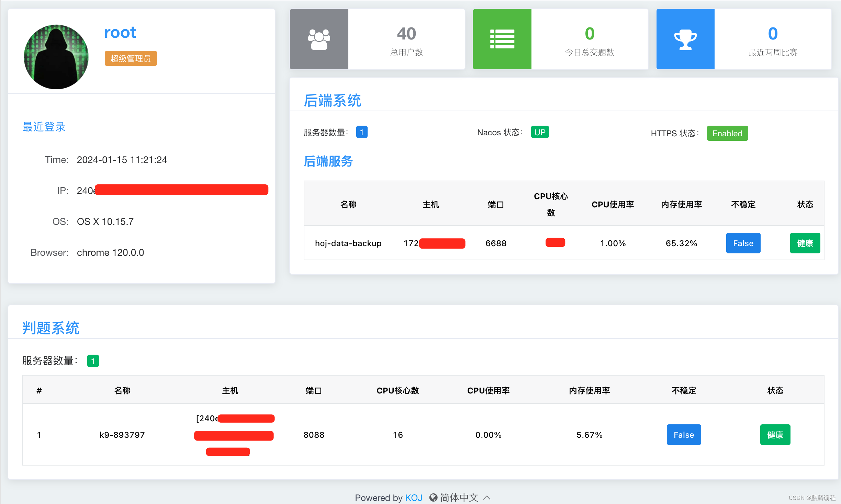Click the blue server count badge in 后端系统

[x=362, y=132]
